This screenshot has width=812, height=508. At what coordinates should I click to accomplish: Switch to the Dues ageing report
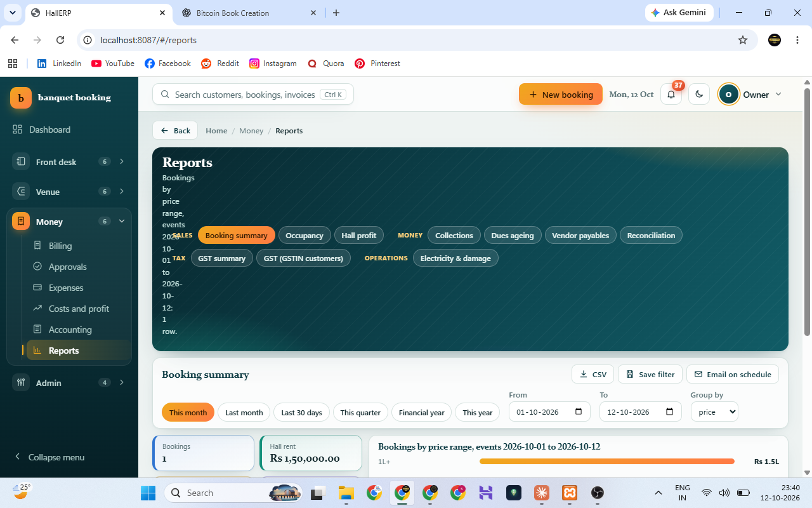(513, 236)
